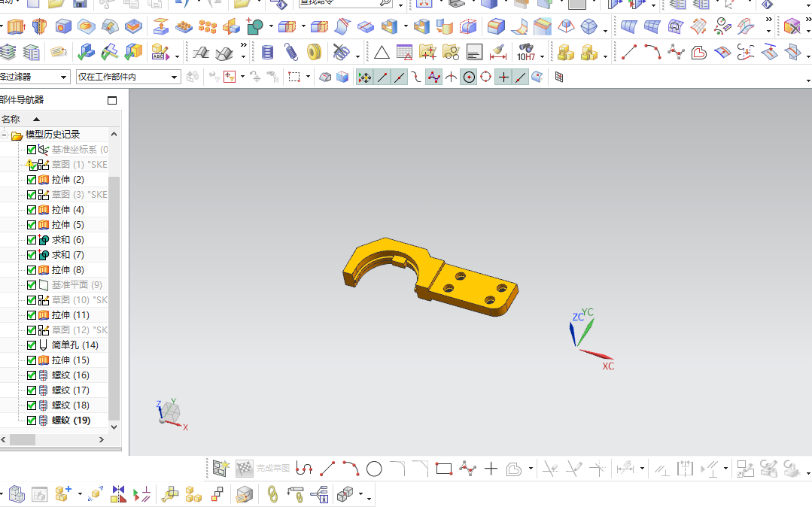Uncheck the 基准平面 (9) checkbox

point(32,285)
